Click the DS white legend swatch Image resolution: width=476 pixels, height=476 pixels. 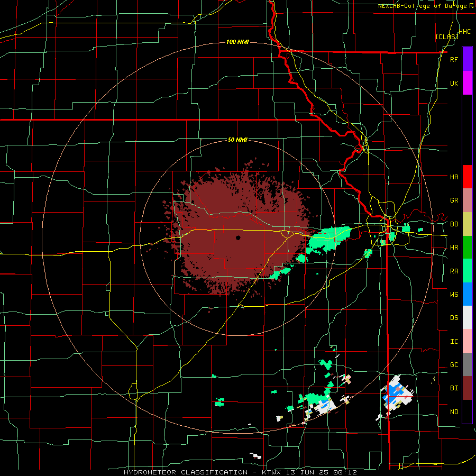pyautogui.click(x=467, y=317)
